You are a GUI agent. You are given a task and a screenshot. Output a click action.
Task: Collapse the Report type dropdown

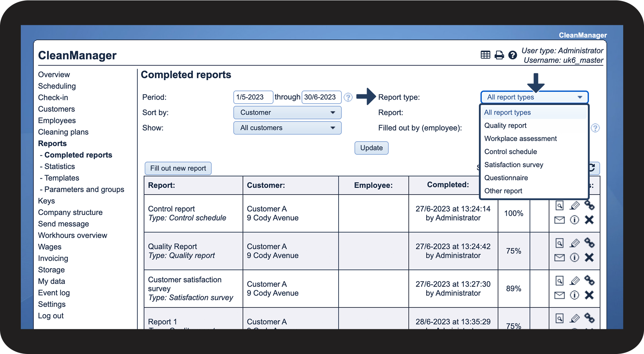[534, 97]
